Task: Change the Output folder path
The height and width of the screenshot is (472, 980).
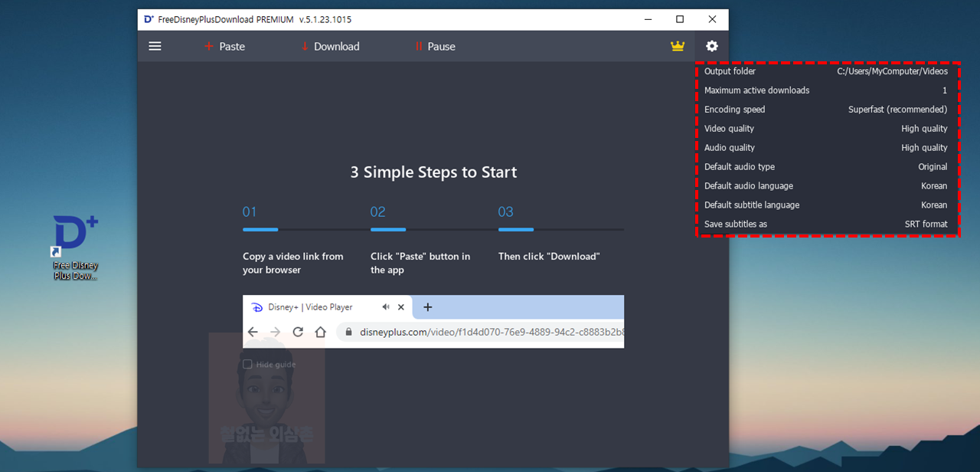Action: 826,71
